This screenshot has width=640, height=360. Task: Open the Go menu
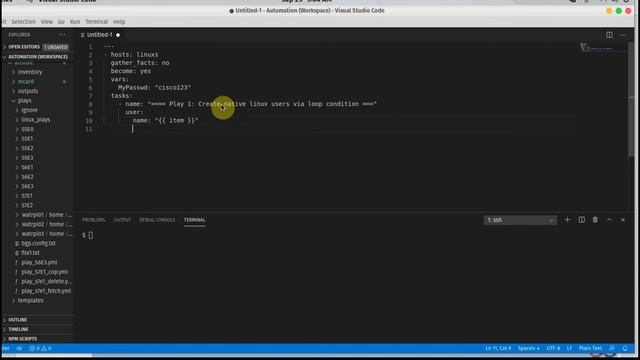(61, 22)
